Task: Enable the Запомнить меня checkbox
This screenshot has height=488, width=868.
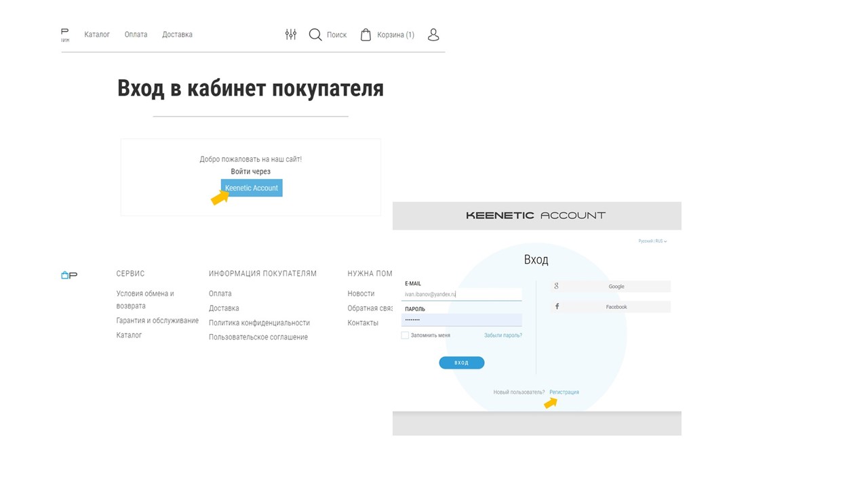Action: click(x=405, y=335)
